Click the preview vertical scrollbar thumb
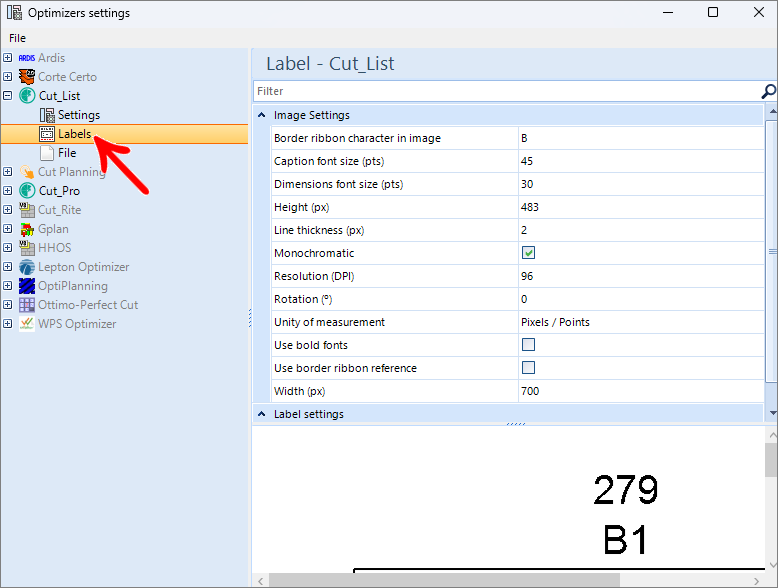Image resolution: width=778 pixels, height=588 pixels. 772,460
